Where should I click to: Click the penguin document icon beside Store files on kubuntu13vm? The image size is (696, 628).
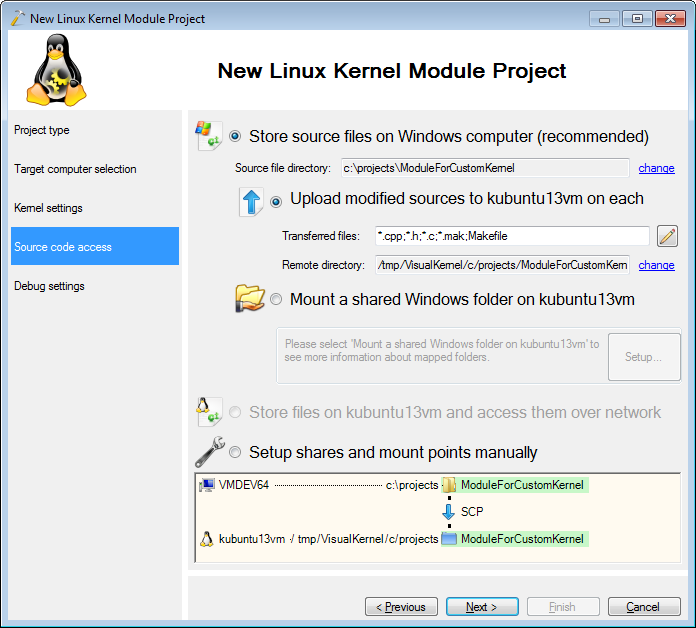209,411
